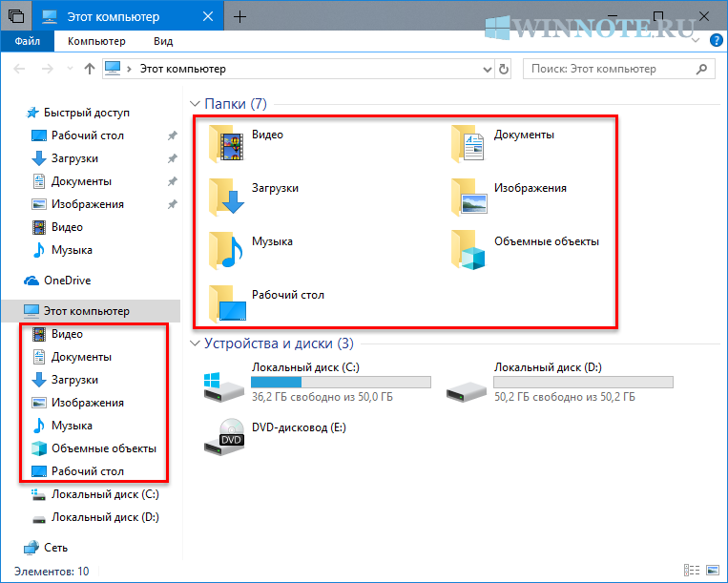Open Изображения under Этот компьютер in sidebar
This screenshot has height=583, width=728.
(x=78, y=403)
